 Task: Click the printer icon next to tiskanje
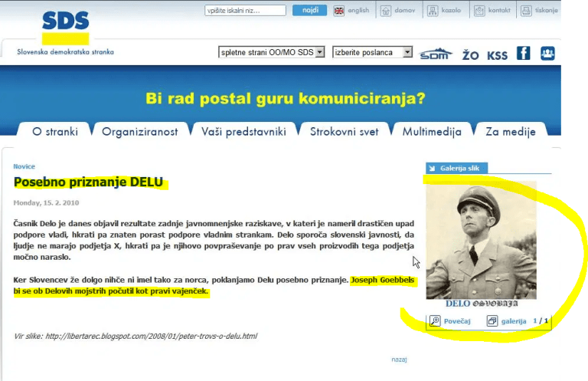point(526,11)
